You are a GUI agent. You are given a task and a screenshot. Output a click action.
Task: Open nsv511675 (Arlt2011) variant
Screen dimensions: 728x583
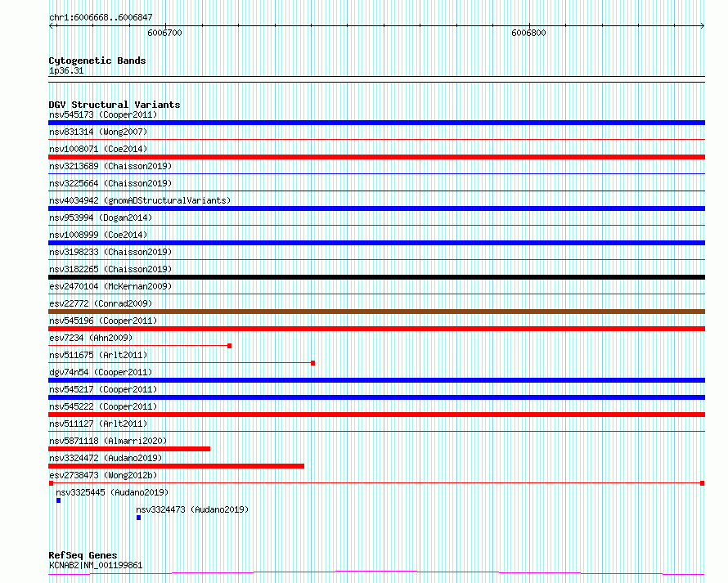pos(98,355)
